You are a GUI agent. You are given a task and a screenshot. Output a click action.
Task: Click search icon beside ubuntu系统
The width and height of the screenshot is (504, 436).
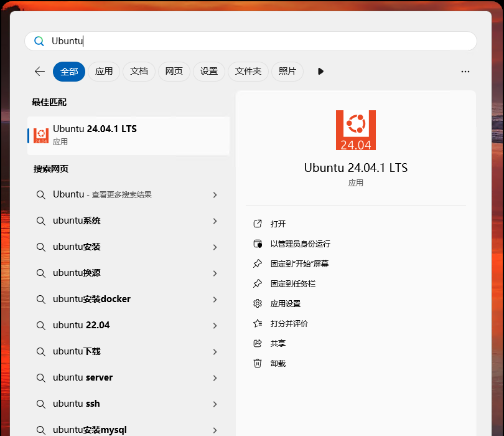point(41,221)
